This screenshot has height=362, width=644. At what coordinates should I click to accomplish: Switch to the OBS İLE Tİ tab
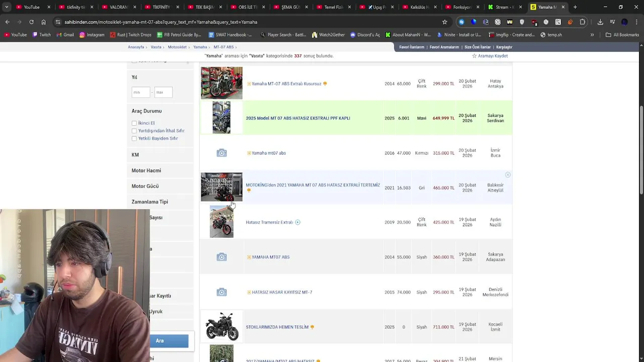click(247, 7)
